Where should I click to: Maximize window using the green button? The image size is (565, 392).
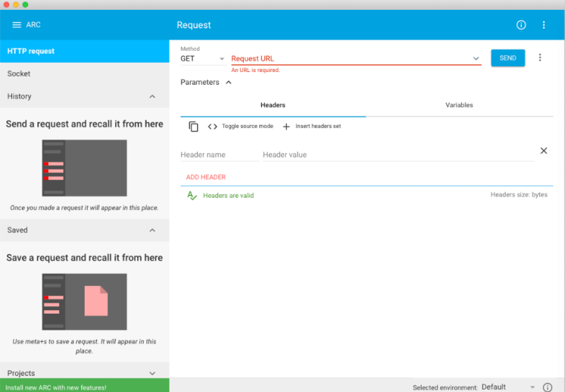tap(25, 5)
